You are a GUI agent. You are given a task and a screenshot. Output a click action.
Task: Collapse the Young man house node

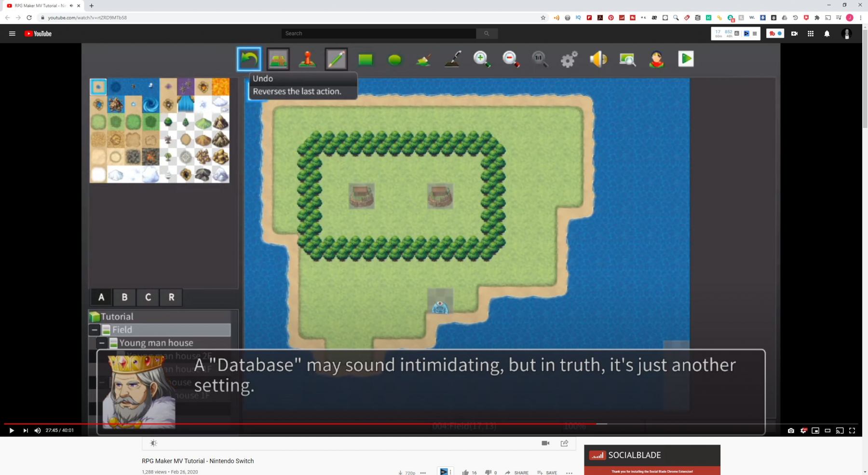click(102, 343)
